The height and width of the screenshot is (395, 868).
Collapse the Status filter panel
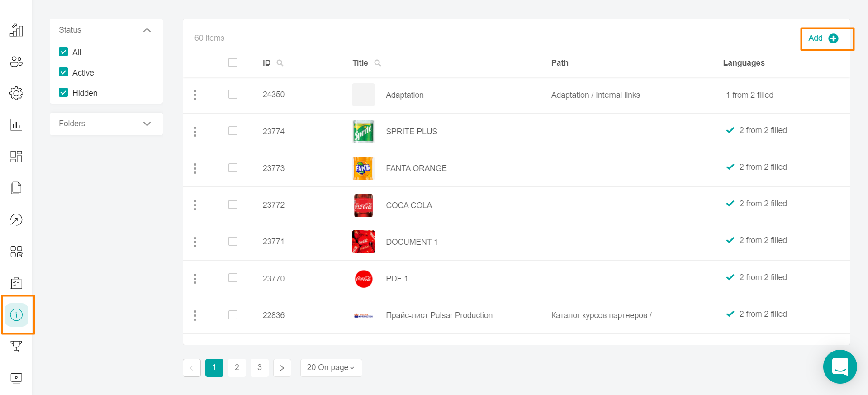pos(147,30)
